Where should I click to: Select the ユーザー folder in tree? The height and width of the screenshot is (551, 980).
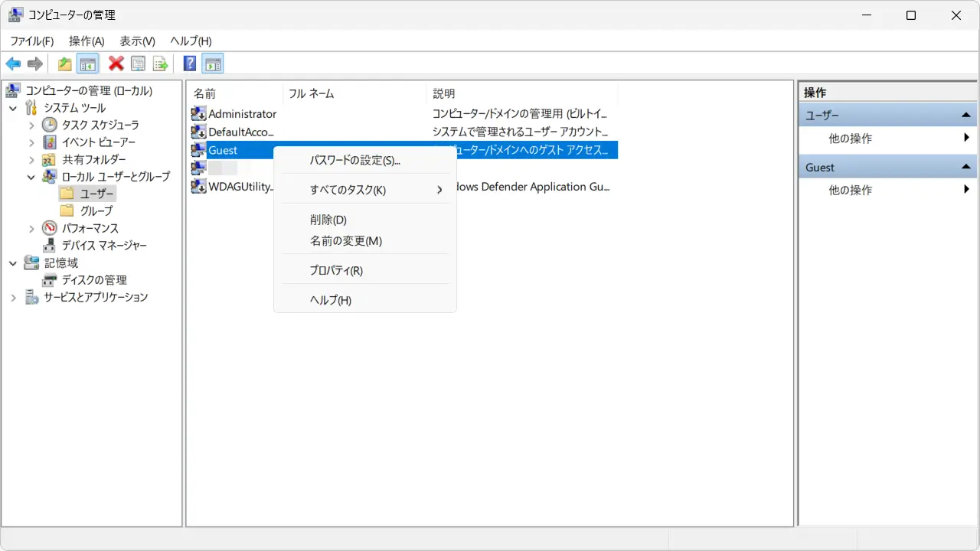[x=97, y=194]
